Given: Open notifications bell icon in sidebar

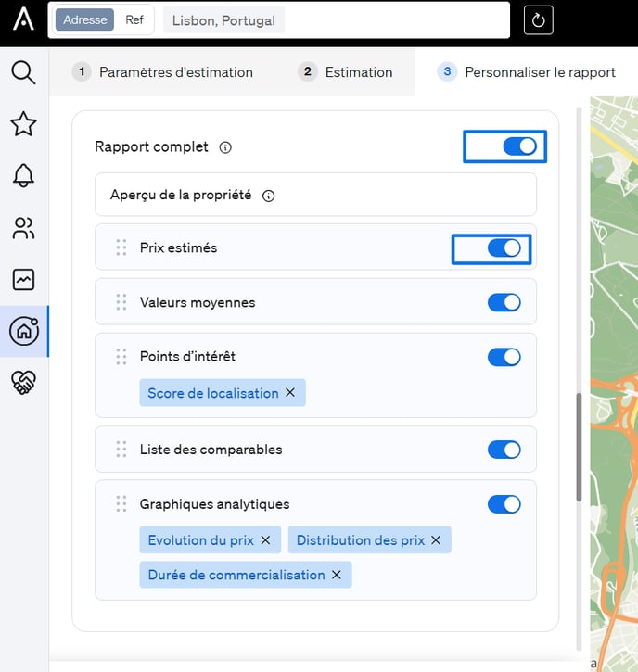Looking at the screenshot, I should (23, 175).
